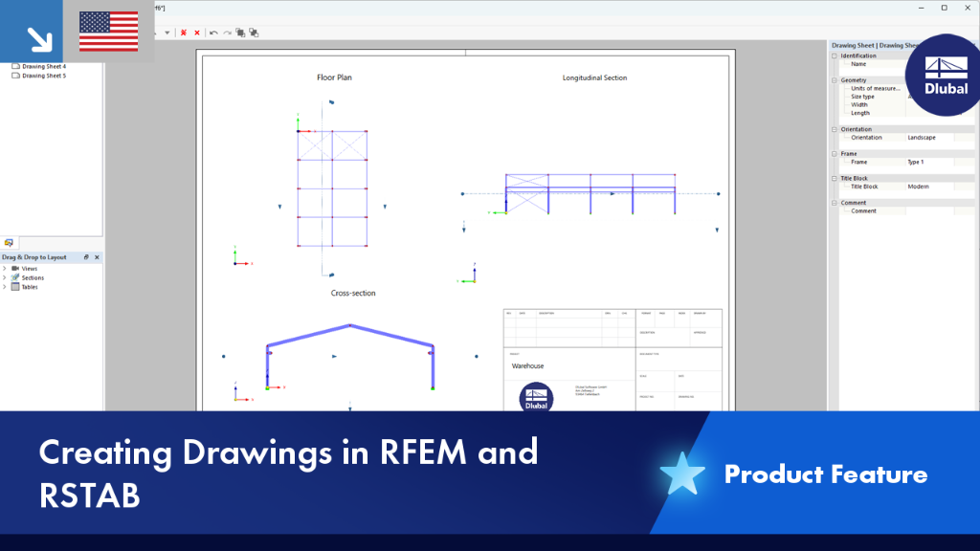Screen dimensions: 980x551
Task: Click the US flag language icon
Action: (109, 32)
